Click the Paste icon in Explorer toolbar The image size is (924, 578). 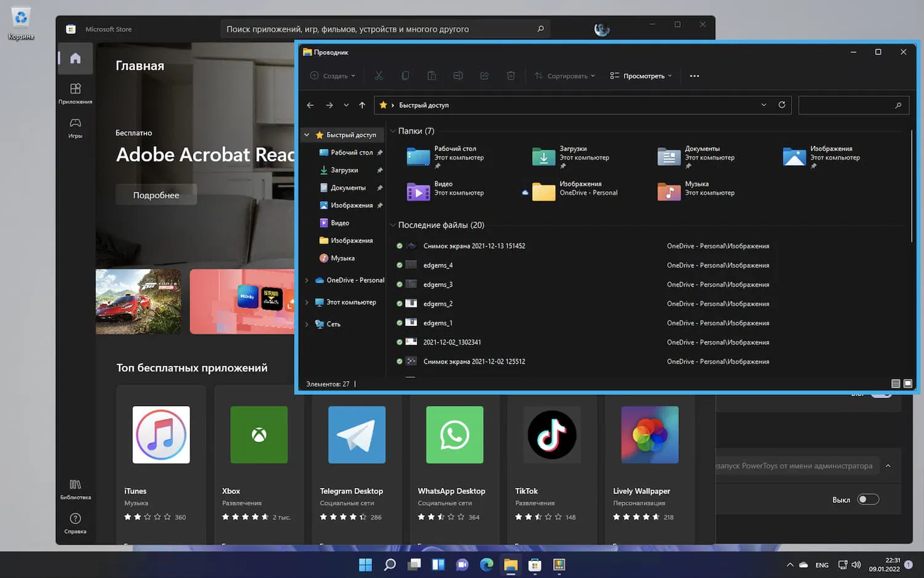[432, 76]
